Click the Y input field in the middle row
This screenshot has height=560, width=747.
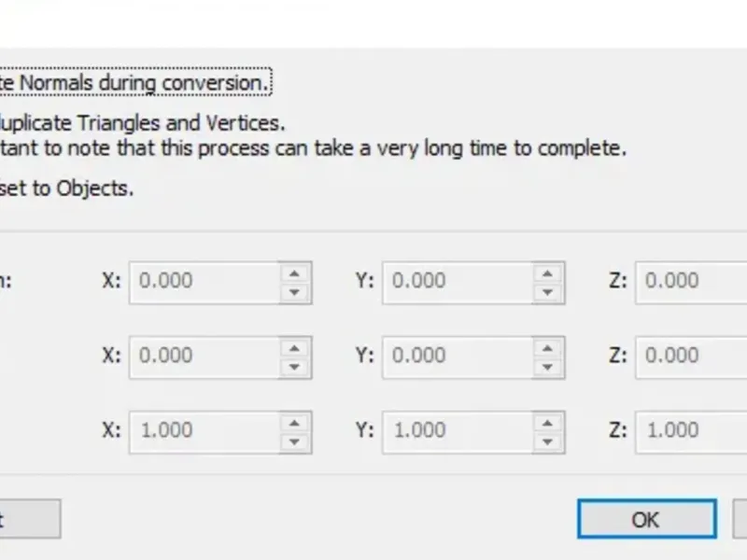coord(458,356)
